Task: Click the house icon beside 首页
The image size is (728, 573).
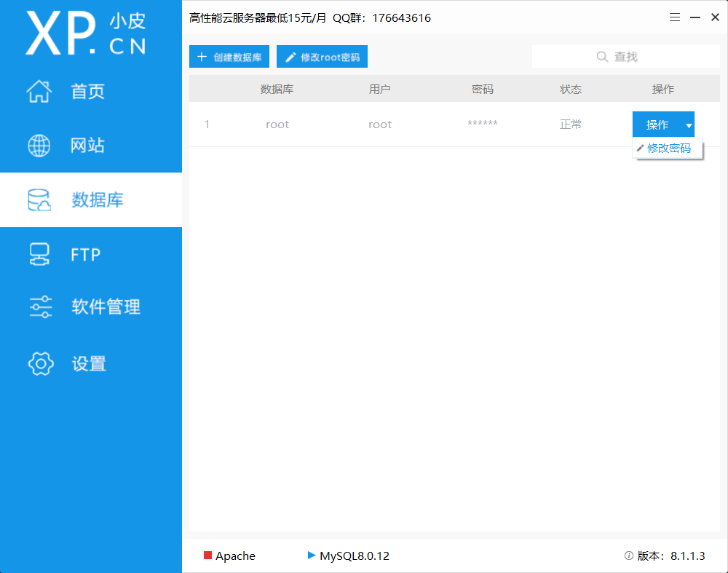Action: 39,91
